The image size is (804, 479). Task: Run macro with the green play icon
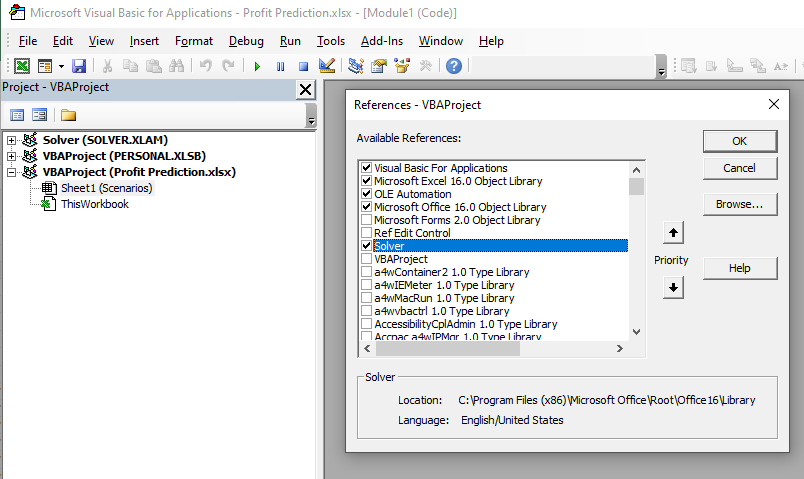pyautogui.click(x=257, y=66)
